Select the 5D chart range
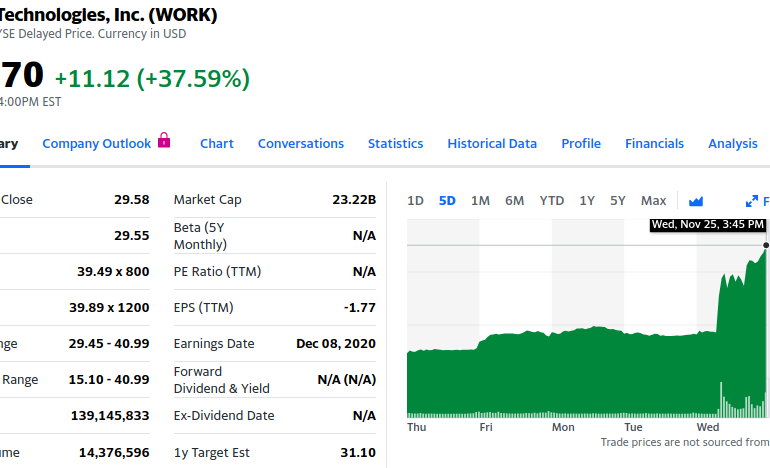This screenshot has height=468, width=770. click(447, 200)
